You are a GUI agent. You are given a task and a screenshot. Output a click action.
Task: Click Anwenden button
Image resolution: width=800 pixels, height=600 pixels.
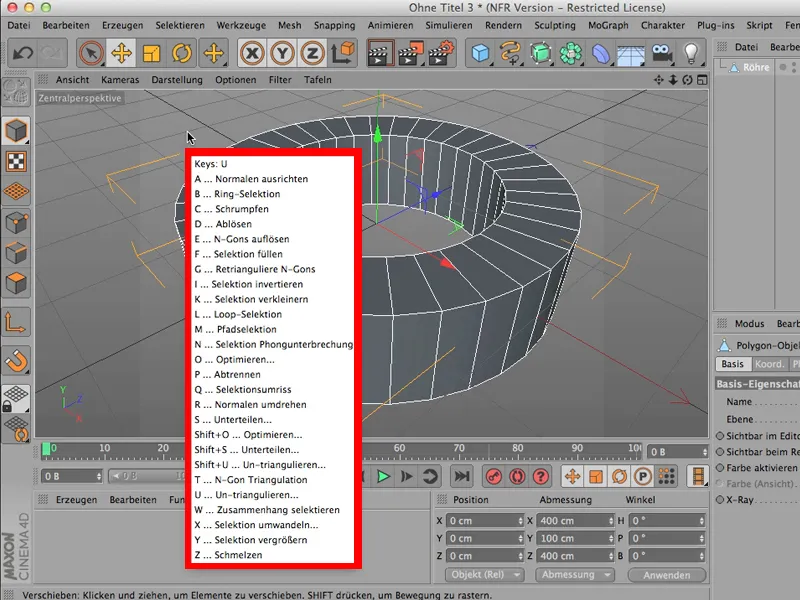pyautogui.click(x=666, y=575)
